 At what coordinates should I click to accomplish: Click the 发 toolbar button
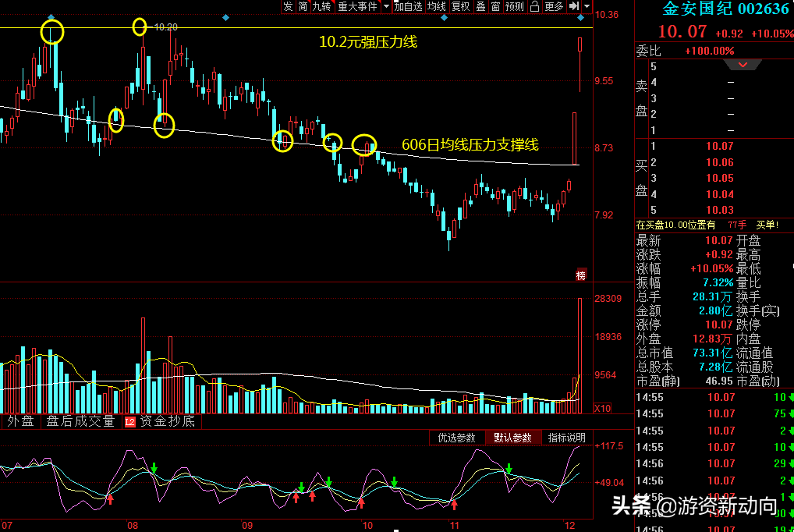click(288, 6)
